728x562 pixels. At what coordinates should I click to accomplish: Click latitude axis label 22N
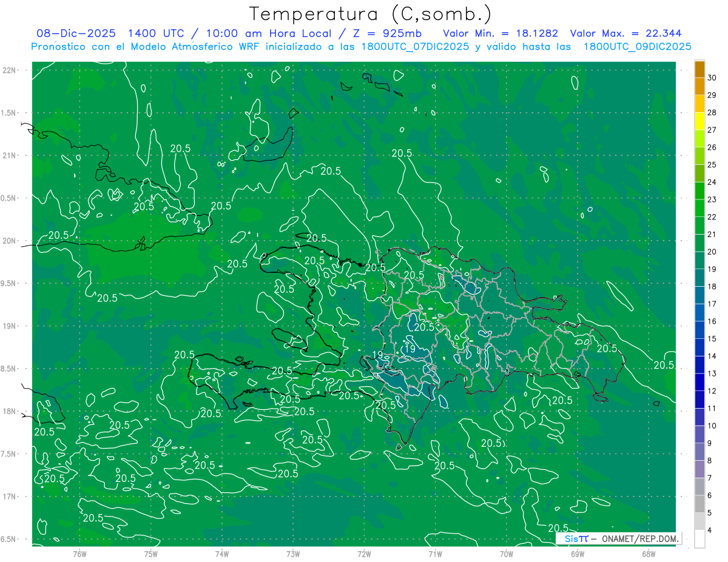pyautogui.click(x=9, y=70)
